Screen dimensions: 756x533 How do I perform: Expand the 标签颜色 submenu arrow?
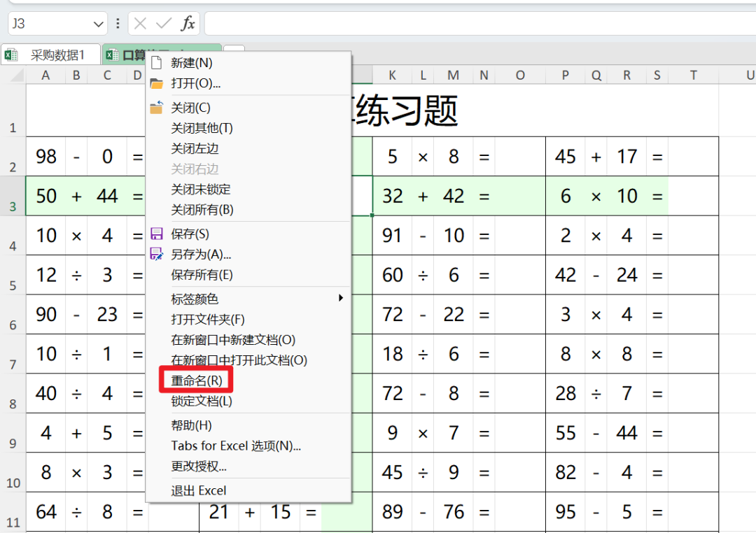pos(341,298)
